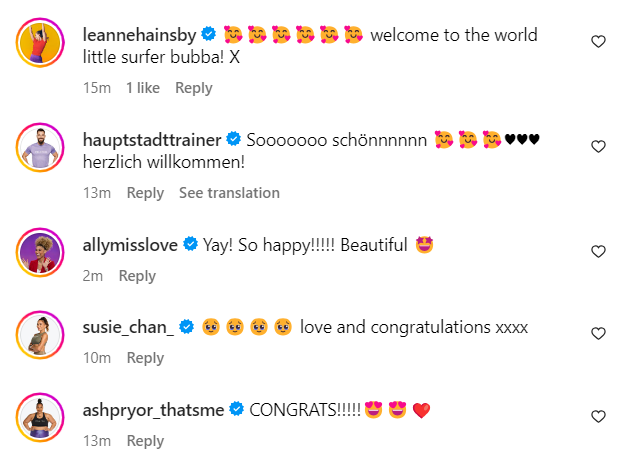620x470 pixels.
Task: Reply to leannehainsby's comment
Action: coord(194,88)
